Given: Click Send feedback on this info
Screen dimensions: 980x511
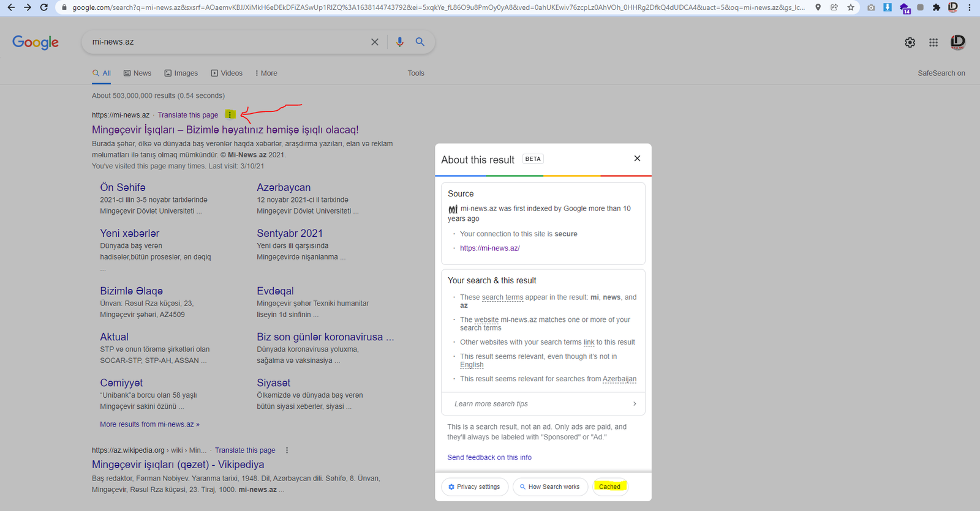Looking at the screenshot, I should (x=489, y=457).
